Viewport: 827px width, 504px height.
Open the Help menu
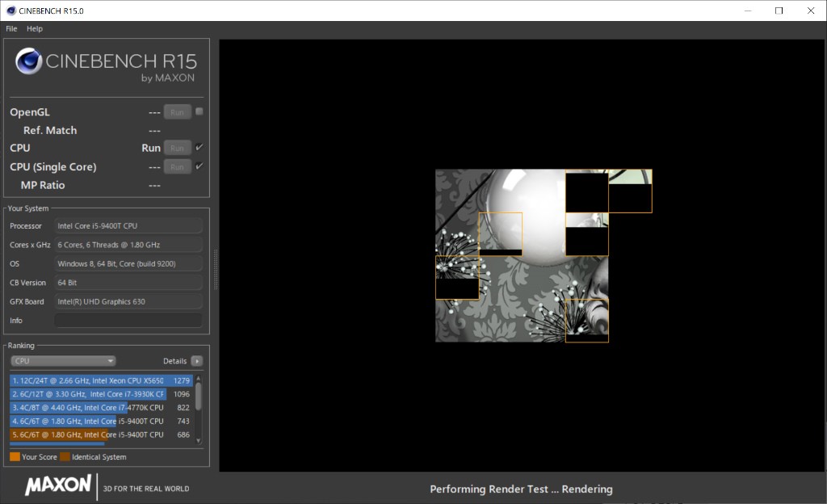coord(35,28)
